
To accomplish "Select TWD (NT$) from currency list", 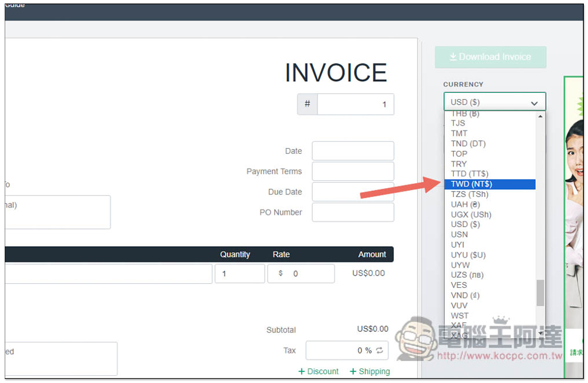I will pyautogui.click(x=489, y=184).
